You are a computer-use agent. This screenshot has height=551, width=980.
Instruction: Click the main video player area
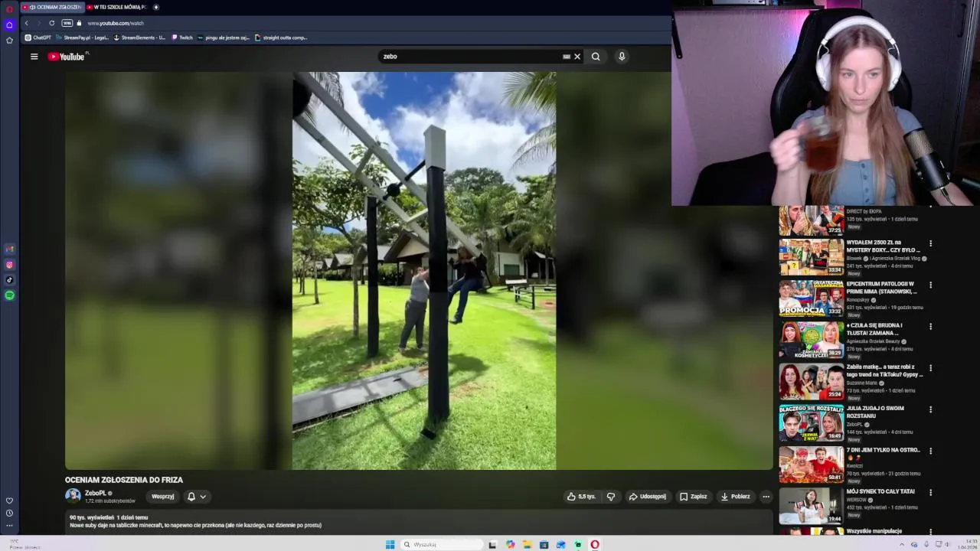tap(419, 270)
